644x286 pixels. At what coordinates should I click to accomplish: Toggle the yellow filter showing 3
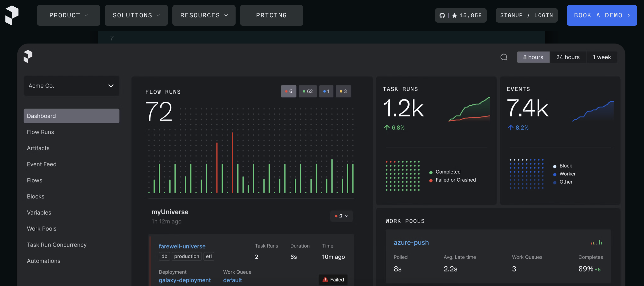343,91
